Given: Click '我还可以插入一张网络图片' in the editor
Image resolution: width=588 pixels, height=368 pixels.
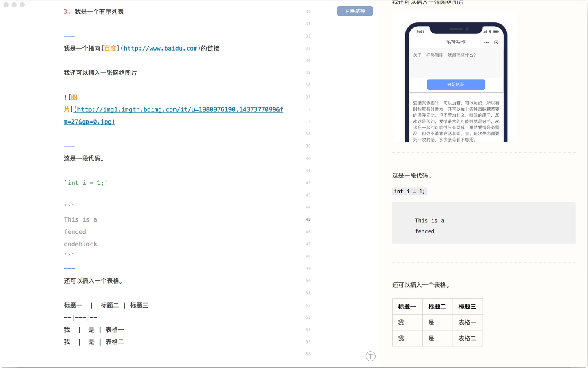Looking at the screenshot, I should [x=100, y=73].
